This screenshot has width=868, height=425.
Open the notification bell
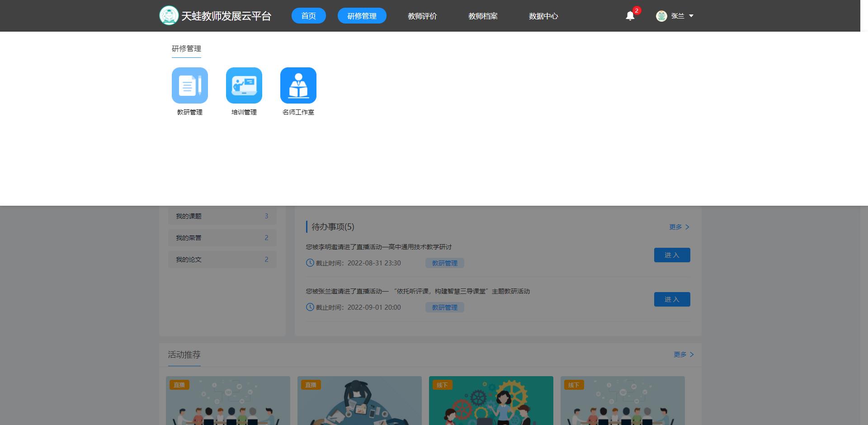pyautogui.click(x=630, y=16)
